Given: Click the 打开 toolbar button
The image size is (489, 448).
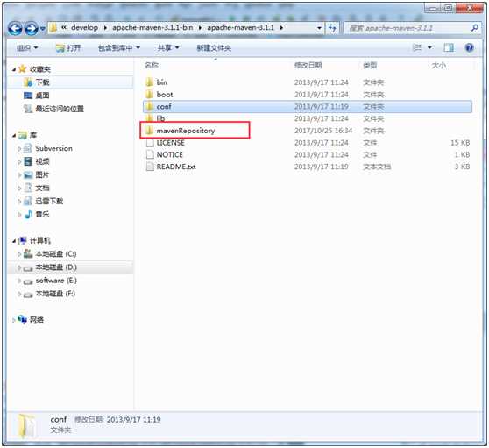Looking at the screenshot, I should coord(68,47).
